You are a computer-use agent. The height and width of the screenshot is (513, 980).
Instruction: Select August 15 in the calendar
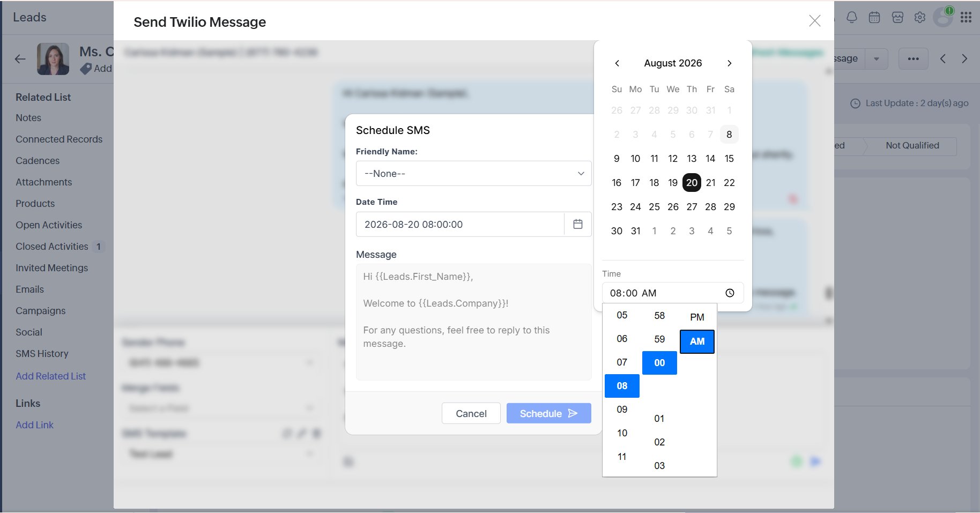pyautogui.click(x=730, y=159)
